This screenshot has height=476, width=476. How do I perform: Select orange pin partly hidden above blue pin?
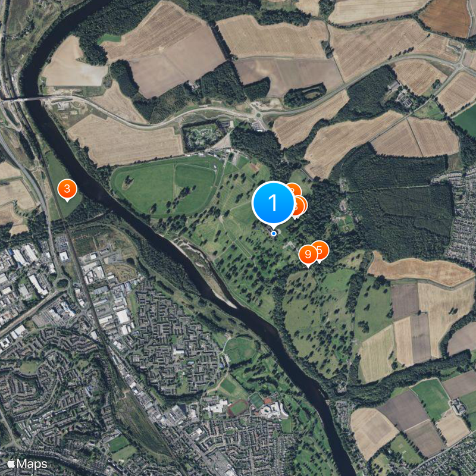click(x=294, y=188)
